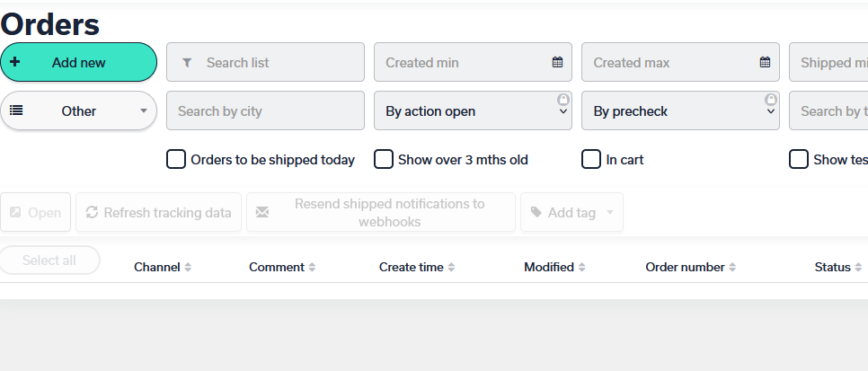Click lock icon on By action open

click(x=563, y=100)
